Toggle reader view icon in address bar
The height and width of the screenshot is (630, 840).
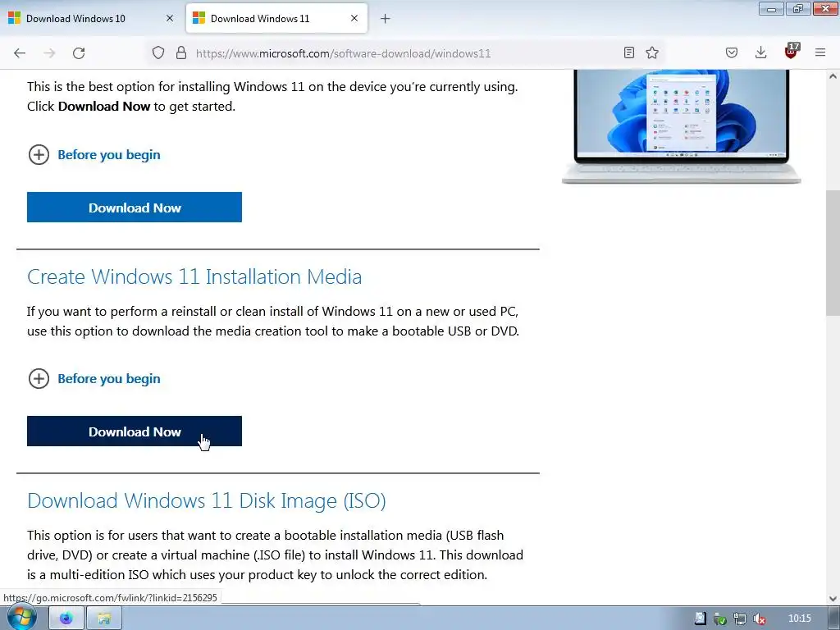coord(629,52)
